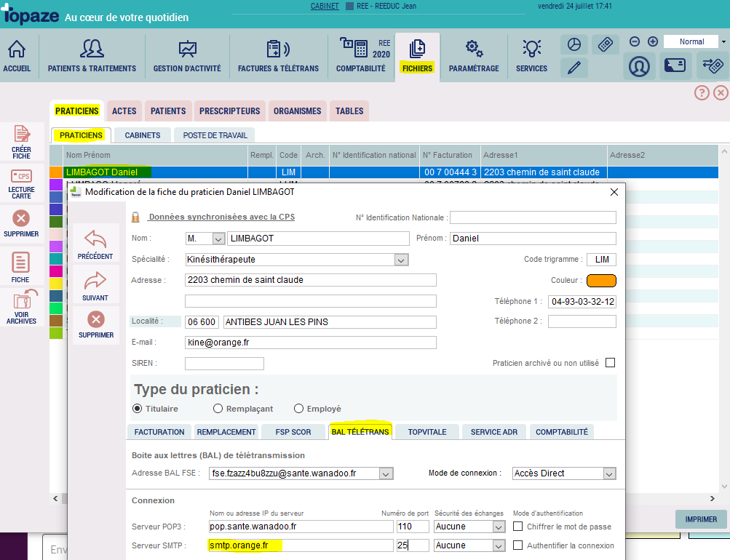Go to the Accueil home icon

(17, 56)
